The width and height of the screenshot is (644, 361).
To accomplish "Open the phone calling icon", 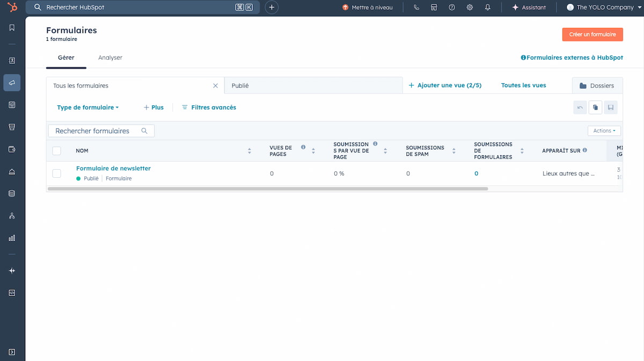I will [416, 8].
